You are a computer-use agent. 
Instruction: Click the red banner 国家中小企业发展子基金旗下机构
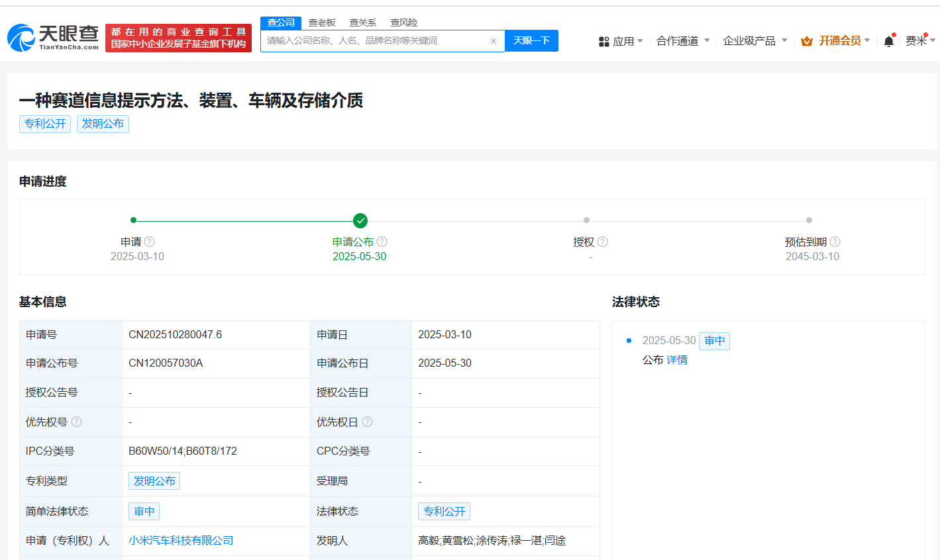[x=178, y=38]
